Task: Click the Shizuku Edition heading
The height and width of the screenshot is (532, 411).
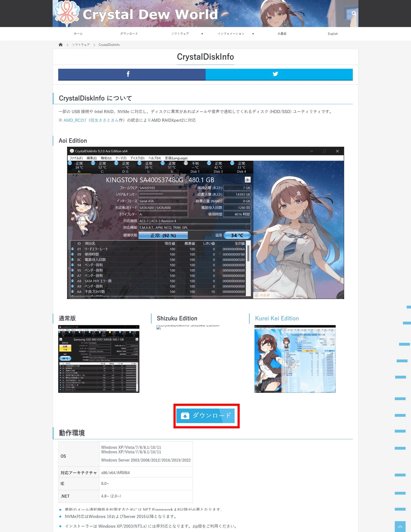Action: 177,318
